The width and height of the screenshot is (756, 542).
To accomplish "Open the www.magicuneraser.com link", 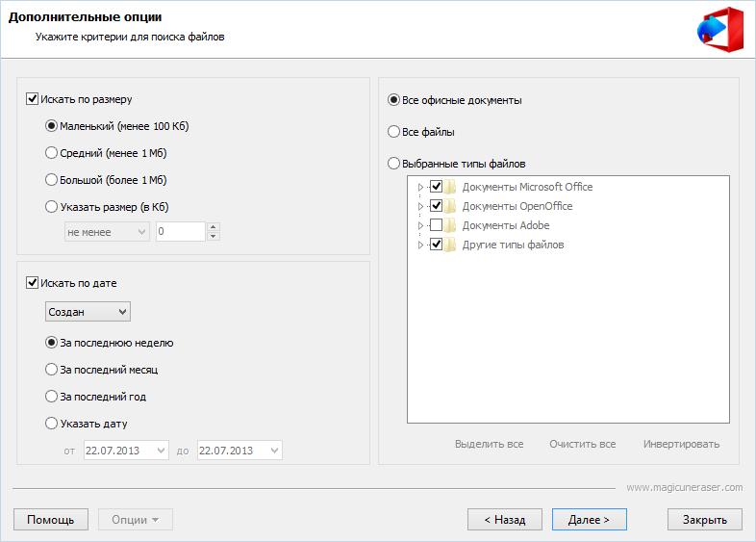I will [684, 487].
